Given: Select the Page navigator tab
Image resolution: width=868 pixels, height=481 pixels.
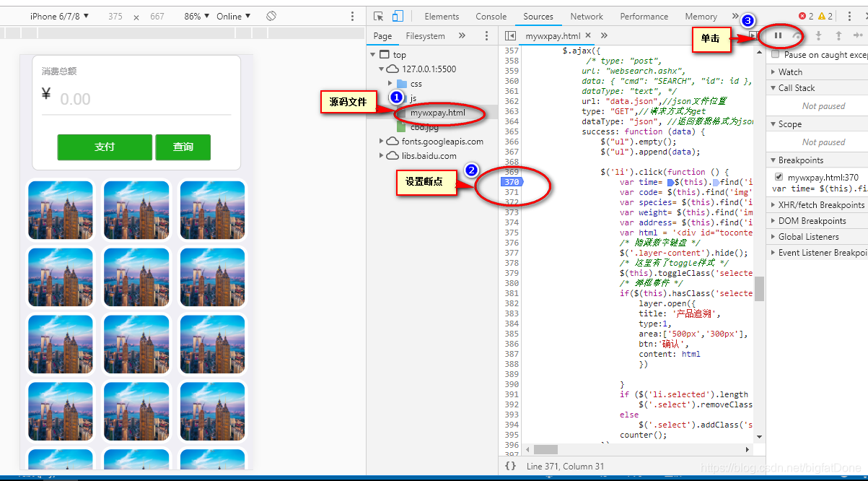Looking at the screenshot, I should click(x=382, y=35).
